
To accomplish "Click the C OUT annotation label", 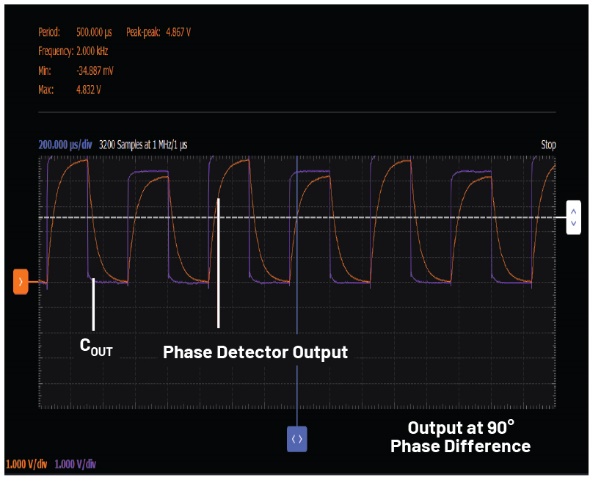I will (x=95, y=348).
